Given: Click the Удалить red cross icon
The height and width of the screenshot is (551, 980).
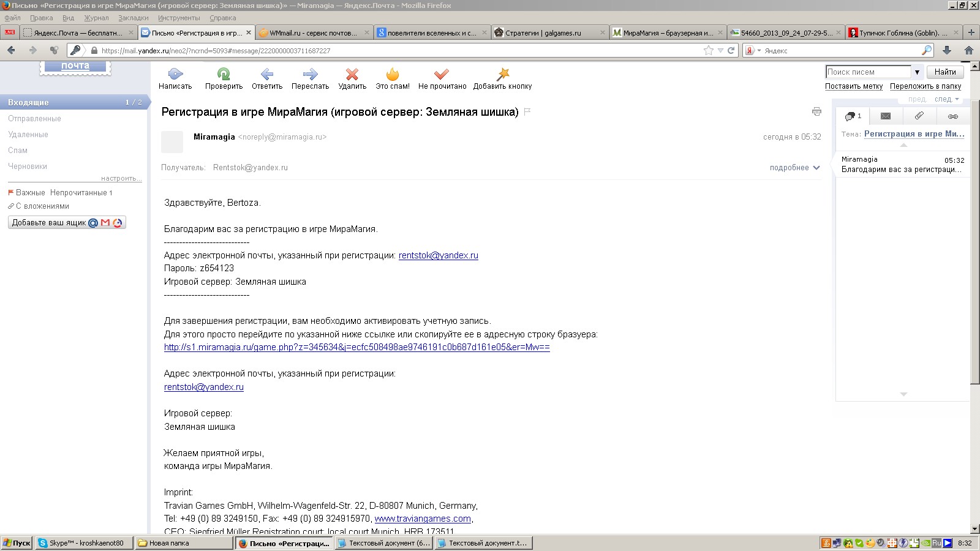Looking at the screenshot, I should [352, 74].
